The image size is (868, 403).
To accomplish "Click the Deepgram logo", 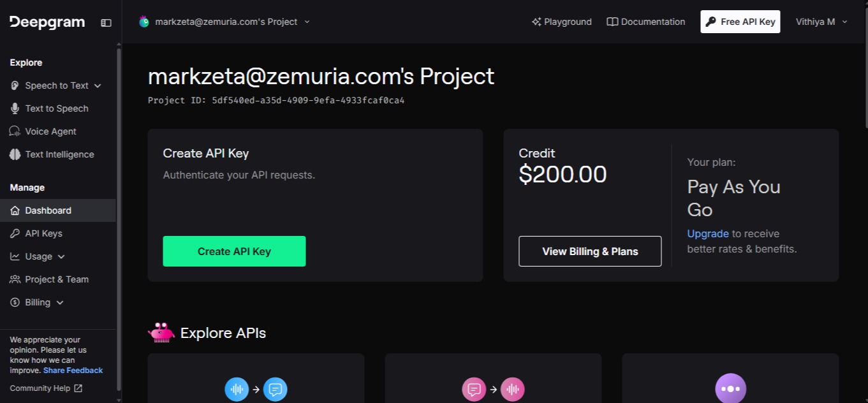I will (47, 22).
